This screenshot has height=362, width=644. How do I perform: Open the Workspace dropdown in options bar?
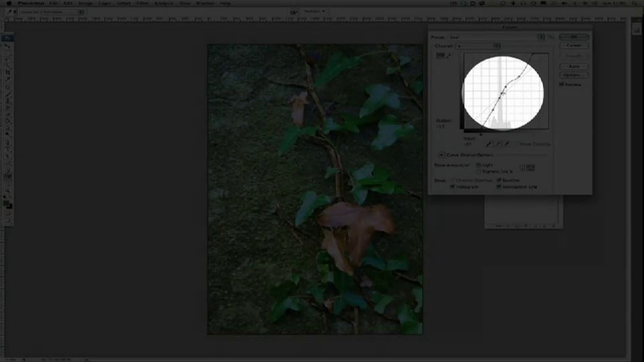click(315, 11)
